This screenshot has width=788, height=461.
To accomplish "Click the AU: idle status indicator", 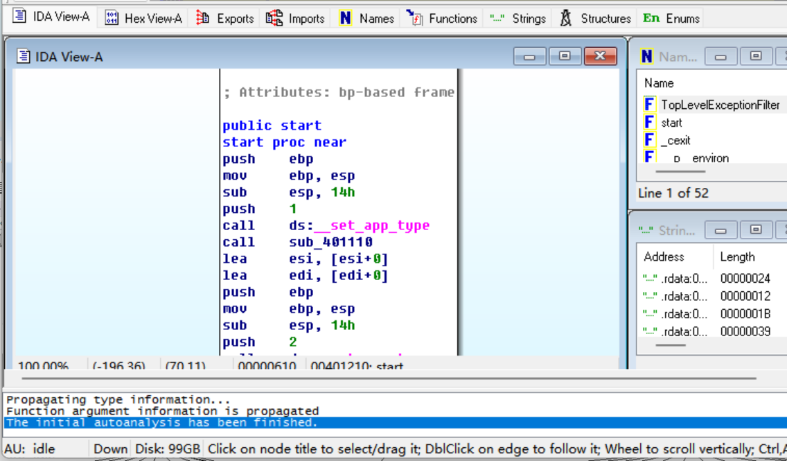I will 30,448.
